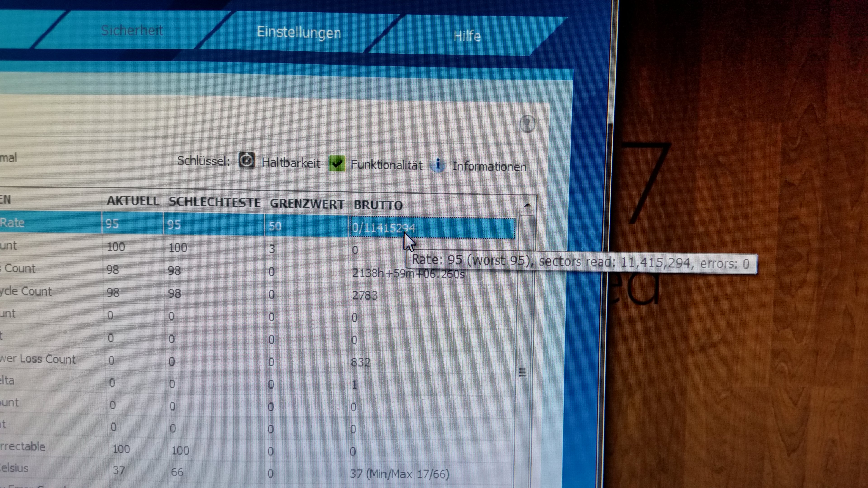Click the BRUTTO column header
This screenshot has height=488, width=868.
378,205
